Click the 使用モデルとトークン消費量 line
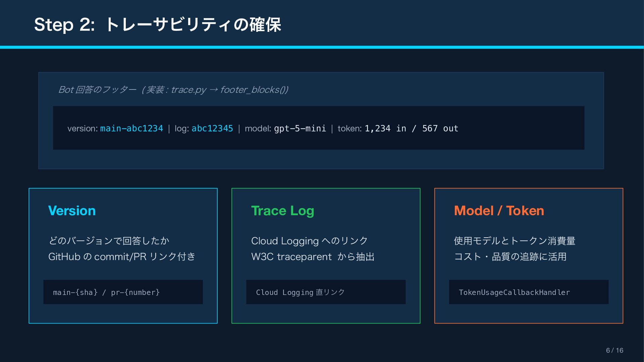 click(x=515, y=241)
